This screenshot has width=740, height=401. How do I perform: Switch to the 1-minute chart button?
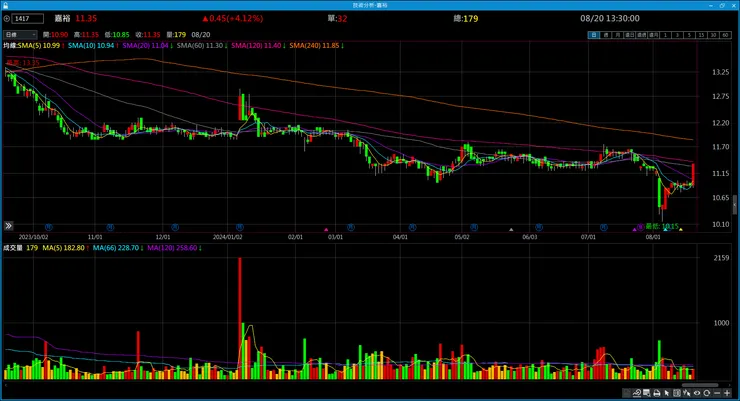665,35
